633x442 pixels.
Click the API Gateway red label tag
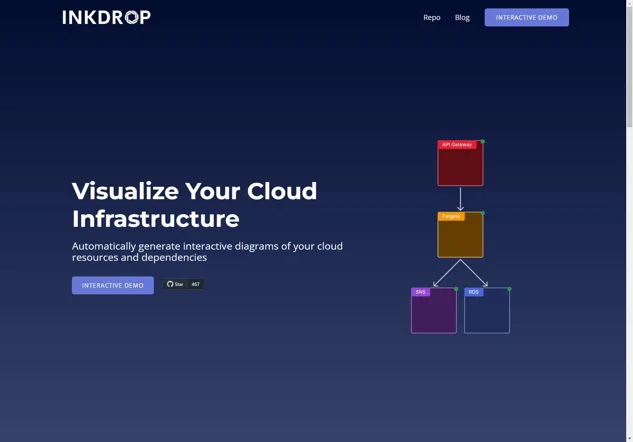(x=457, y=145)
